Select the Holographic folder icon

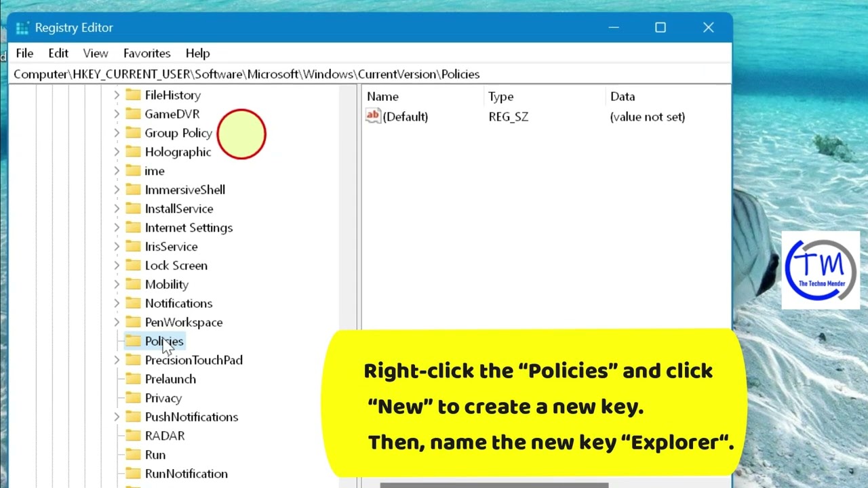click(133, 152)
